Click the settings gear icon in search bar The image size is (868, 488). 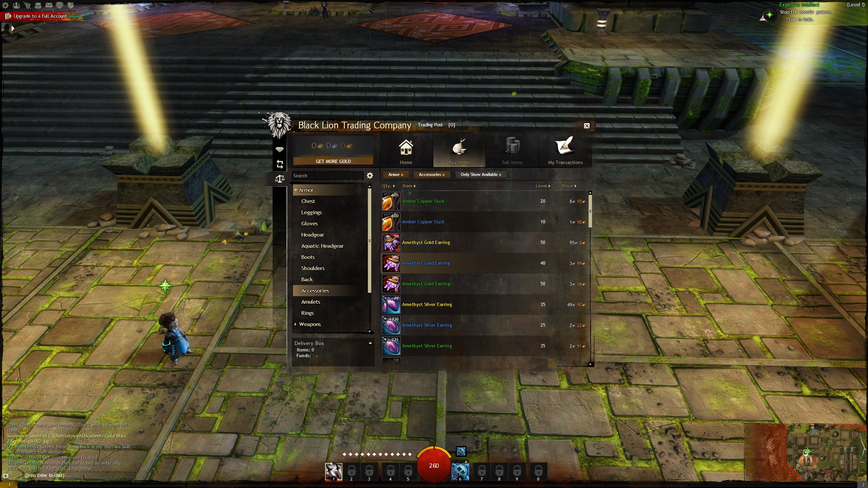pos(370,175)
